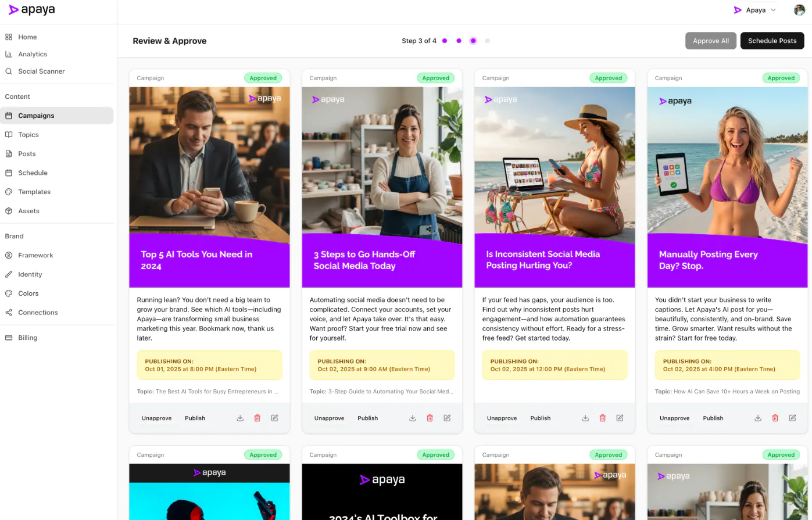This screenshot has width=812, height=520.
Task: Edit the 3 Steps to Go Hands-Off post
Action: (448, 418)
